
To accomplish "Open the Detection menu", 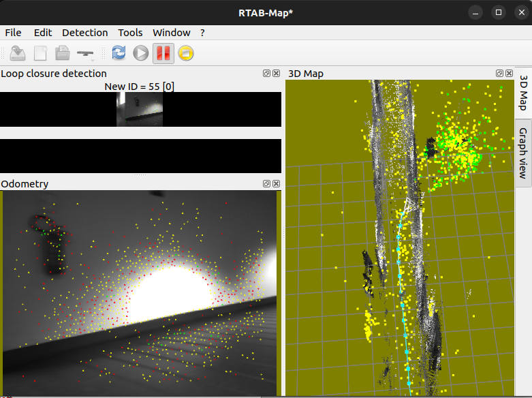I will coord(84,33).
